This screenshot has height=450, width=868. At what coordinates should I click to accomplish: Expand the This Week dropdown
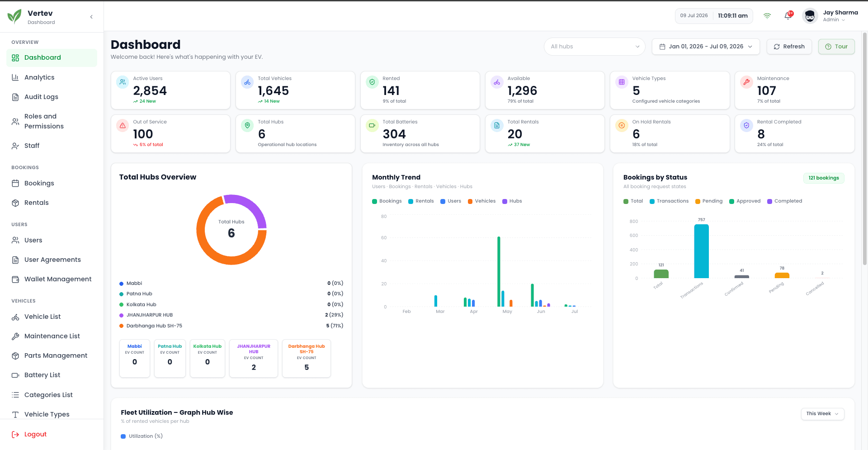(822, 414)
